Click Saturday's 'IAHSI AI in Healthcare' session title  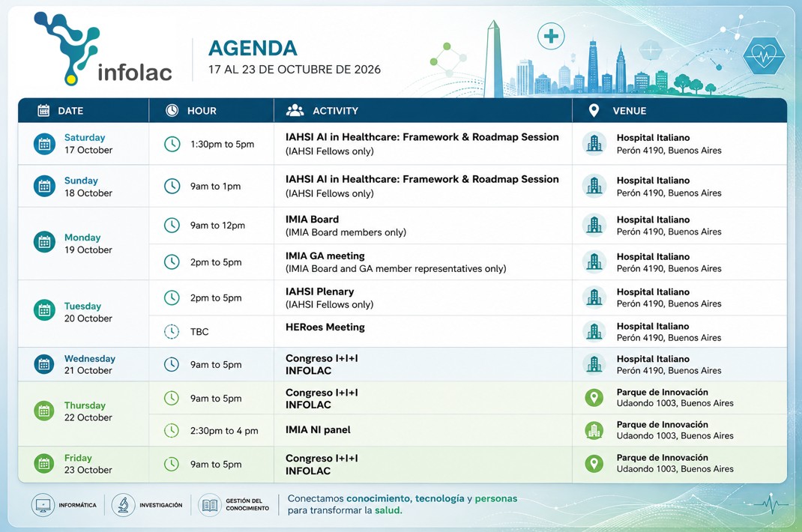tap(422, 137)
